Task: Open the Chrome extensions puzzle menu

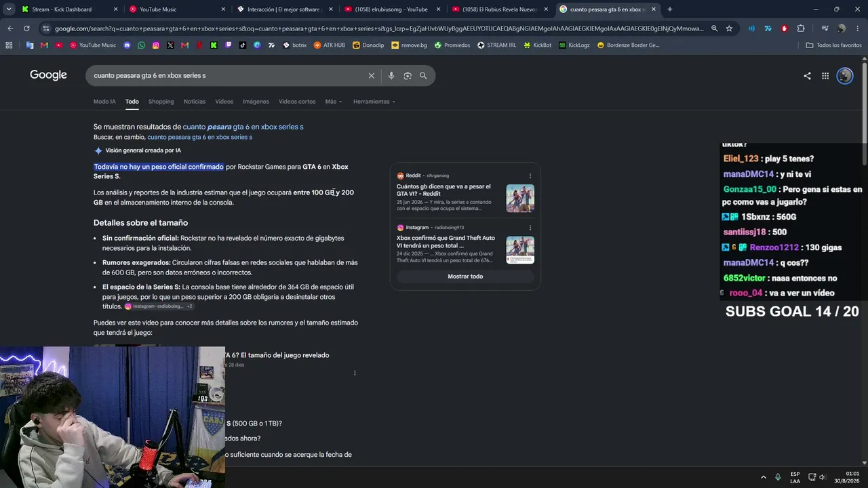Action: (x=801, y=28)
